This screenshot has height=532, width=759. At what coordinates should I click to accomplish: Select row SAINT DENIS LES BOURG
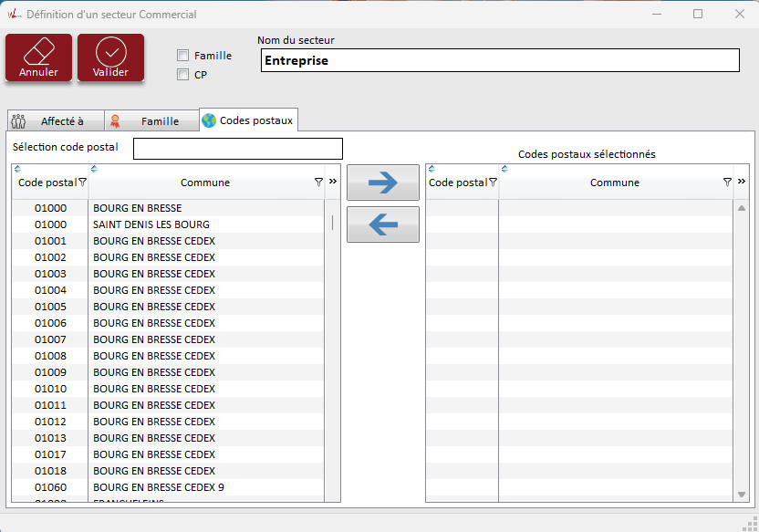click(x=151, y=224)
